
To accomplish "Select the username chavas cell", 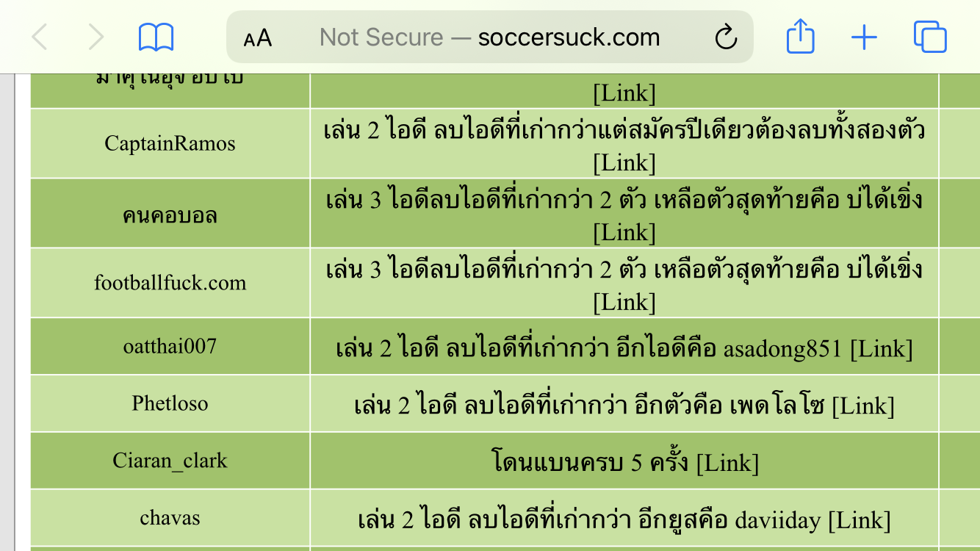I will tap(170, 518).
